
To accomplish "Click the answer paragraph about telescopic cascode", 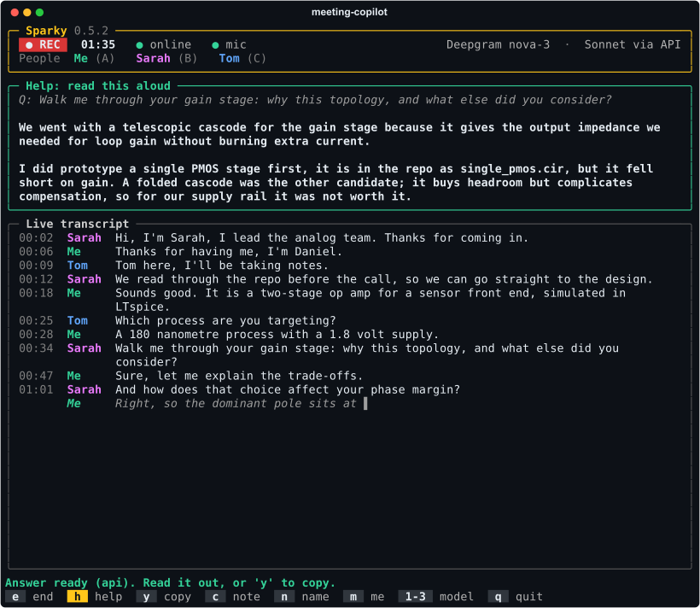I will pos(339,134).
